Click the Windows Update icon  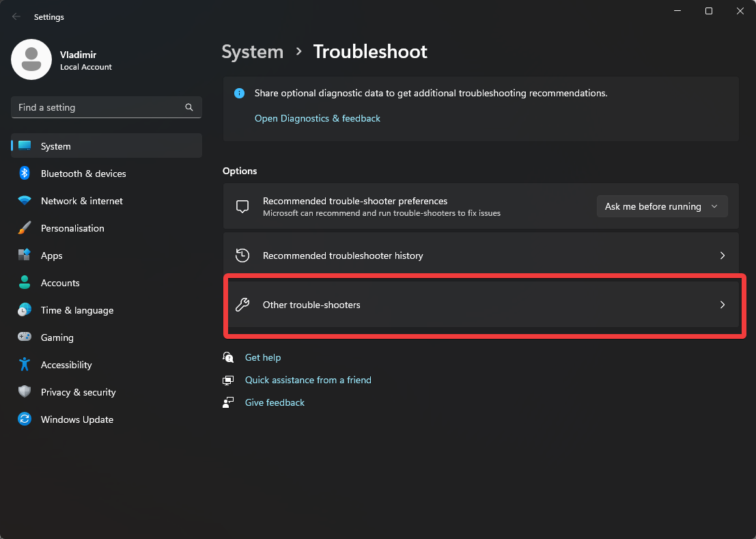coord(25,419)
